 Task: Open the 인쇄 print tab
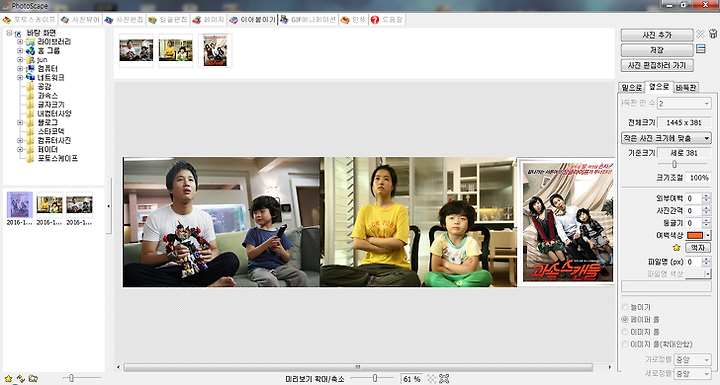point(353,20)
